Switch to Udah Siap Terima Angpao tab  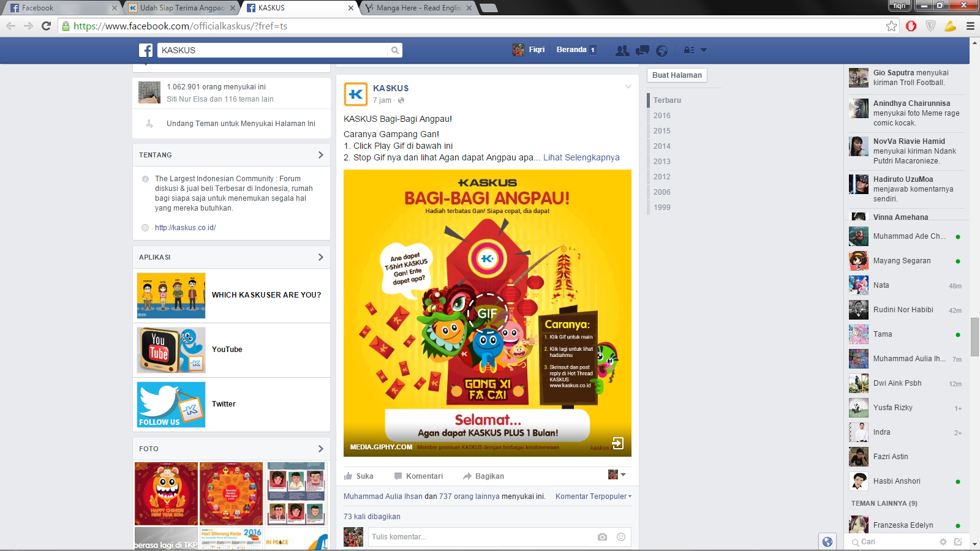click(x=183, y=8)
